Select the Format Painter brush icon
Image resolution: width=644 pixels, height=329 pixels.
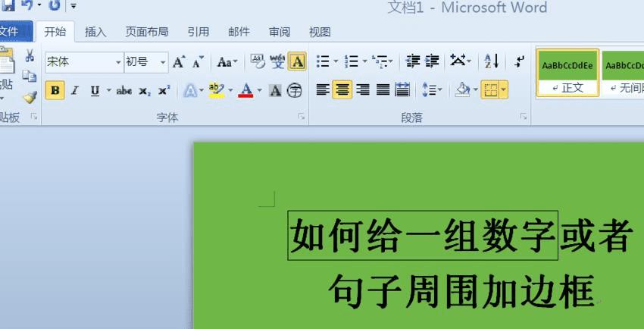[30, 97]
